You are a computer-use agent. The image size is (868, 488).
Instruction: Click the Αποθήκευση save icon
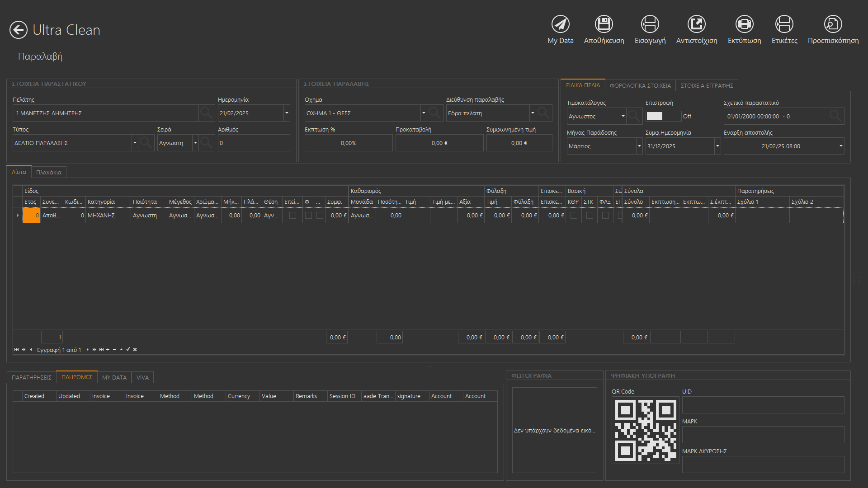tap(604, 24)
